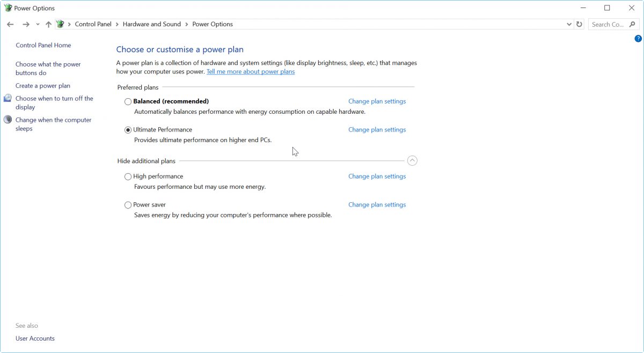
Task: Select the High performance power plan
Action: click(x=128, y=176)
